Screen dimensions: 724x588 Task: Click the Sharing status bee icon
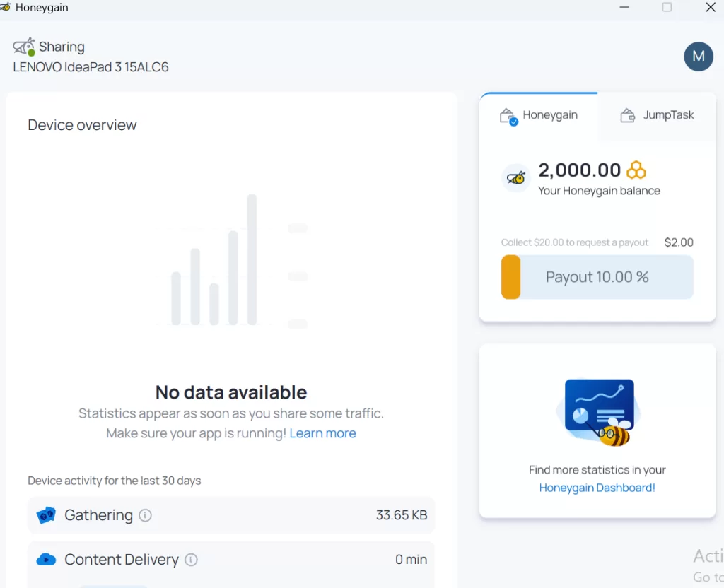[x=24, y=47]
